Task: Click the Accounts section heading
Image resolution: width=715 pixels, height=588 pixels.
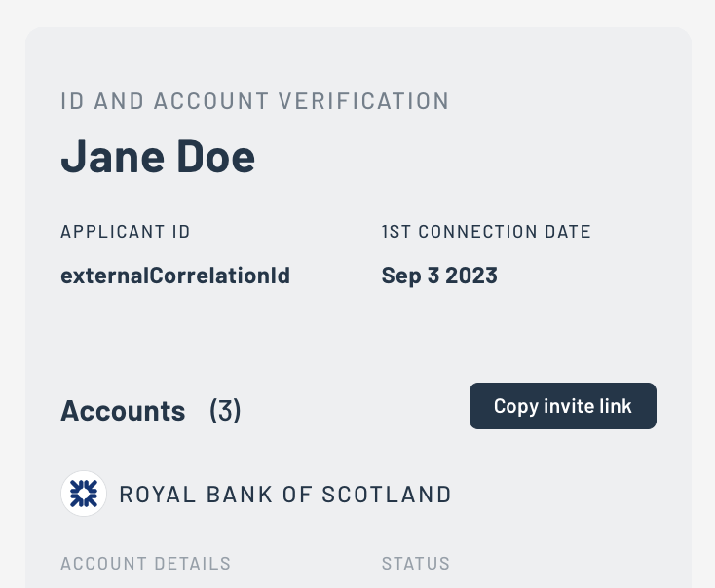Action: pyautogui.click(x=123, y=411)
